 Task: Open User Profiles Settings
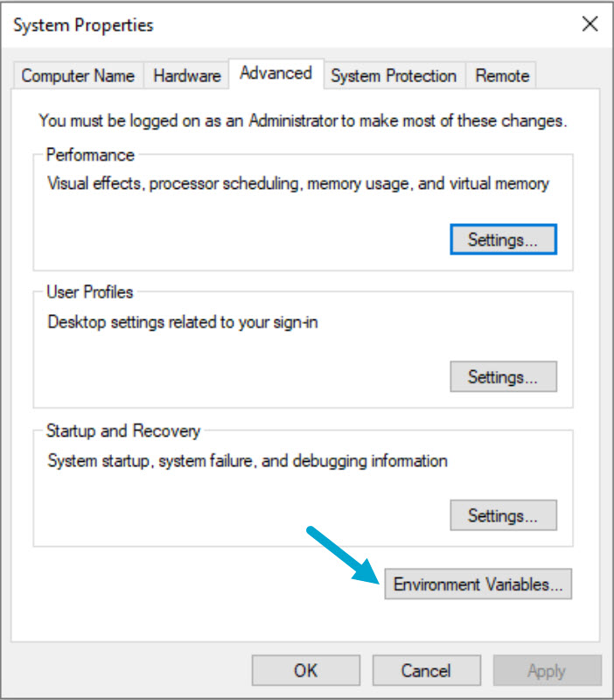point(503,377)
